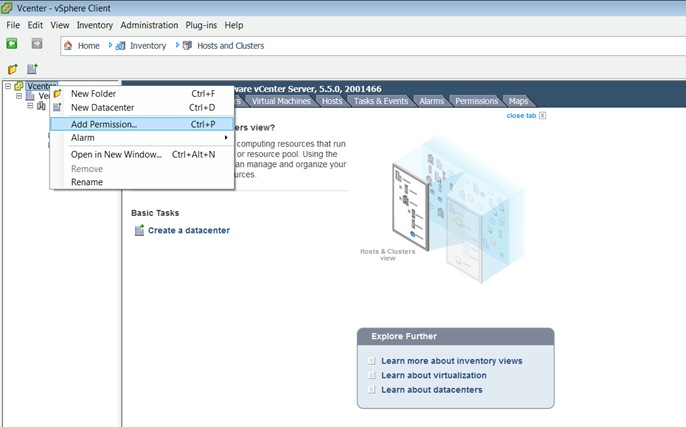Screen dimensions: 686x427
Task: Switch to the Virtual Machines tab
Action: point(281,101)
